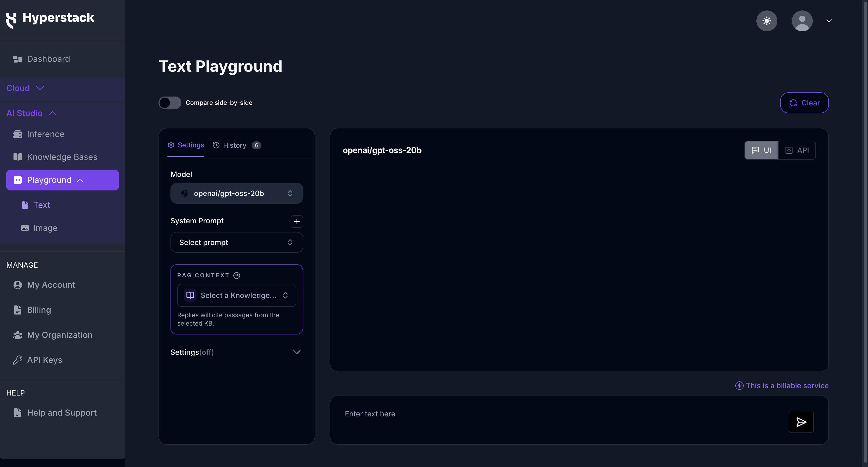
Task: Switch to Settings tab
Action: click(186, 145)
